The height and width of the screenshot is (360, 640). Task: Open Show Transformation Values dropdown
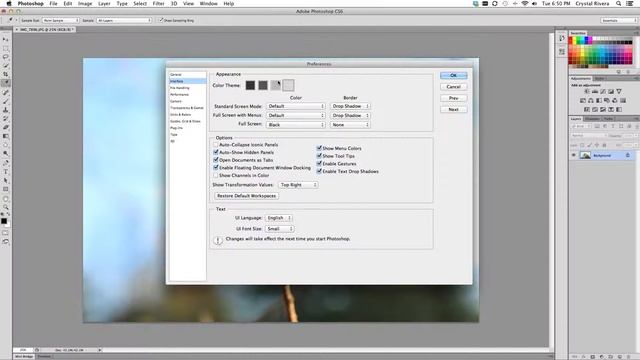298,185
